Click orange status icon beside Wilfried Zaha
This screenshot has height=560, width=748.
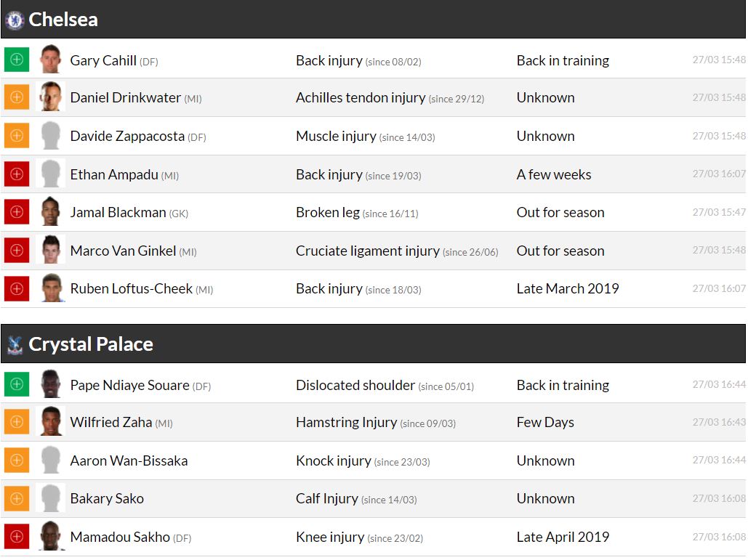tap(17, 422)
